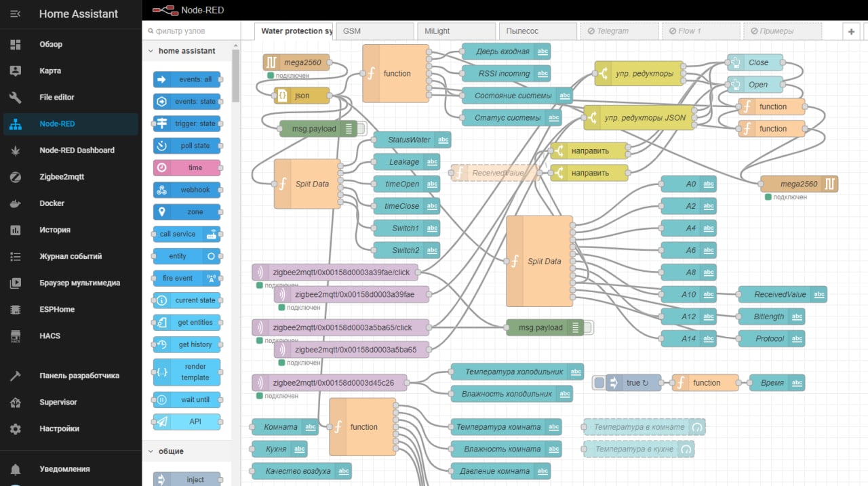Select the wait until palette node
This screenshot has width=868, height=486.
click(186, 400)
